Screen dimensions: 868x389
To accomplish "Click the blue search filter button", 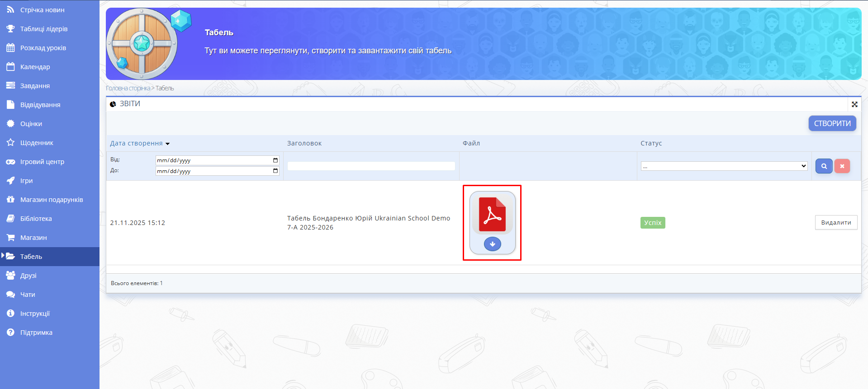I will coord(824,166).
